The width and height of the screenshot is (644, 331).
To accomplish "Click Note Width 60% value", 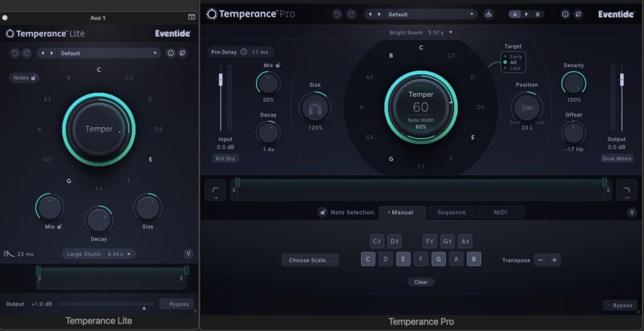I will coord(421,127).
